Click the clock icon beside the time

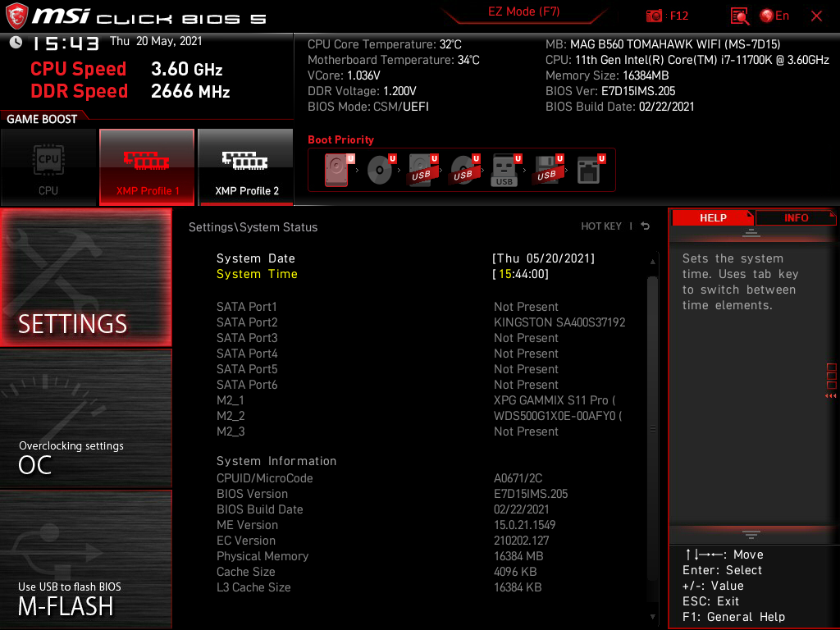click(16, 42)
